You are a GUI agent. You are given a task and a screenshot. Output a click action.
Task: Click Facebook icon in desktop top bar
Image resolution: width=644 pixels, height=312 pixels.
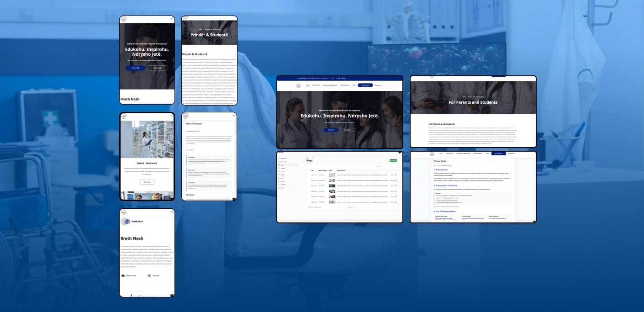point(330,78)
